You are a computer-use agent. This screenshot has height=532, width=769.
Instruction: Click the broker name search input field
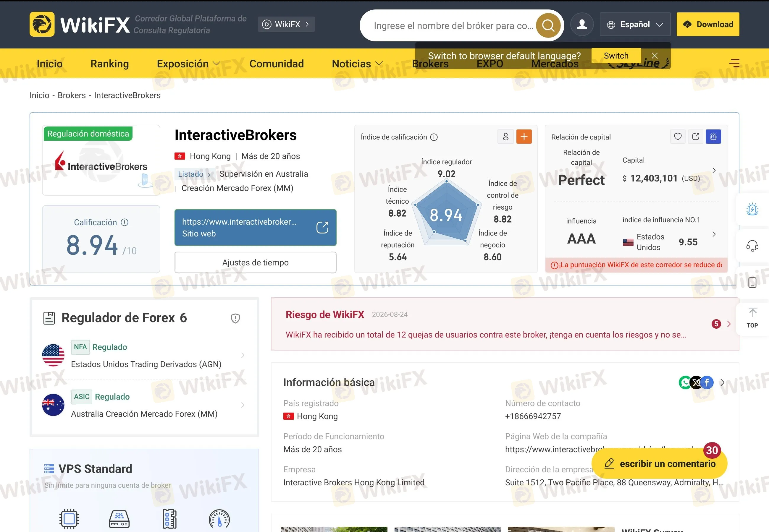[x=453, y=26]
